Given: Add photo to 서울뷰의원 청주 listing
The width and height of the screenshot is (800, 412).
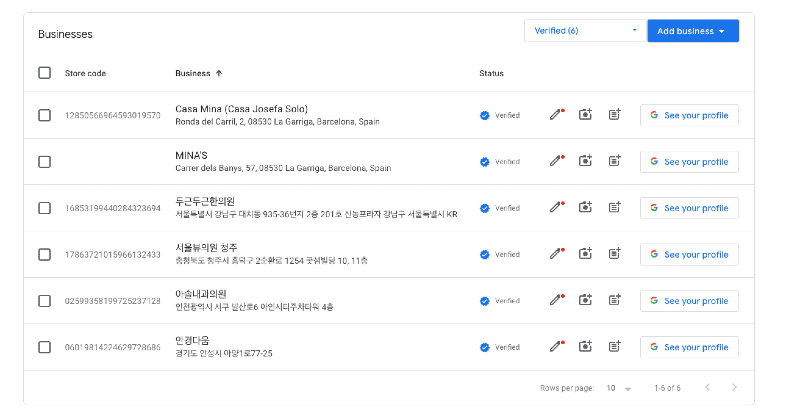Looking at the screenshot, I should click(x=586, y=254).
